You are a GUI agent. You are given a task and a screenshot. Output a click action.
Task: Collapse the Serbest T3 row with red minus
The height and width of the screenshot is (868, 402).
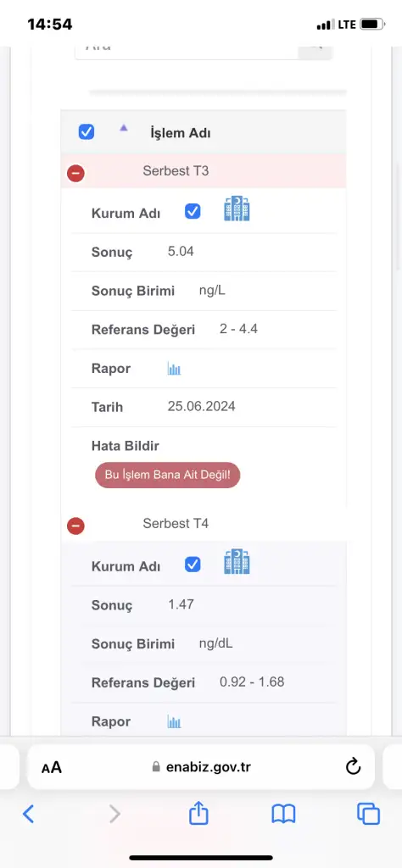[x=75, y=173]
